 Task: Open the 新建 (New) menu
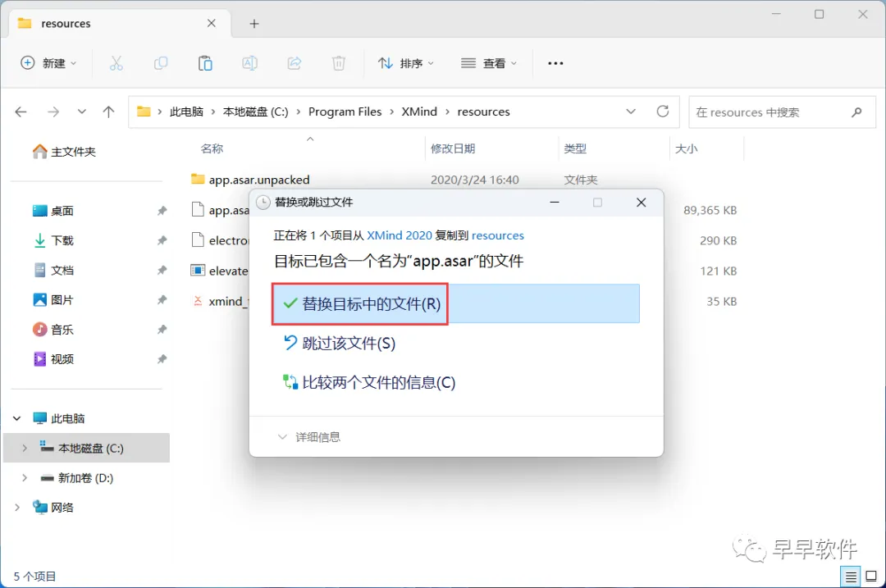[x=48, y=63]
